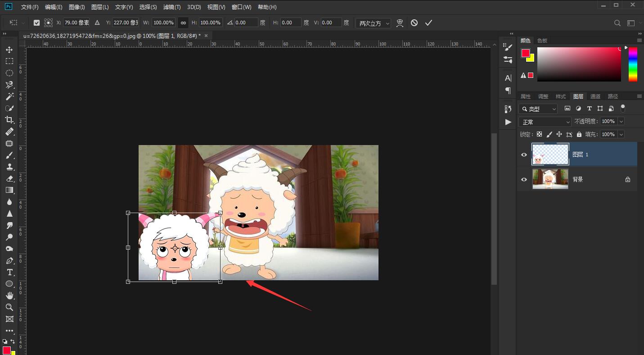This screenshot has width=644, height=355.
Task: Hide the 图层 1 layer visibility eye
Action: click(524, 155)
